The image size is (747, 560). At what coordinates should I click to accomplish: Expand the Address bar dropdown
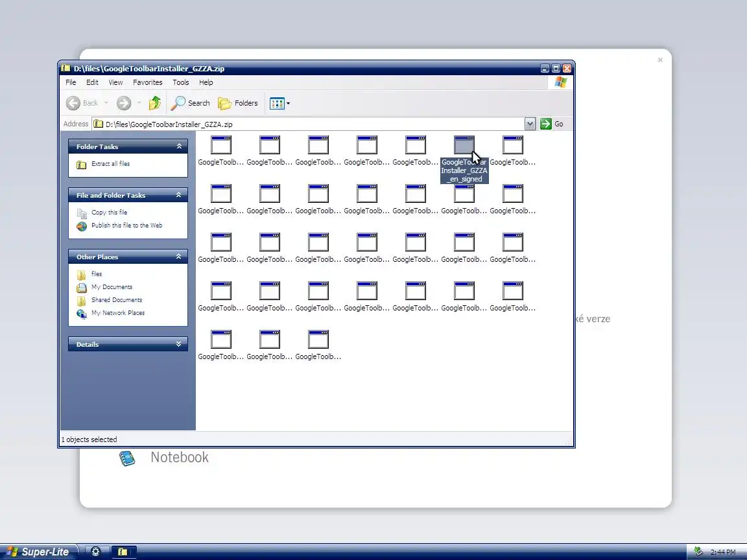pos(530,124)
